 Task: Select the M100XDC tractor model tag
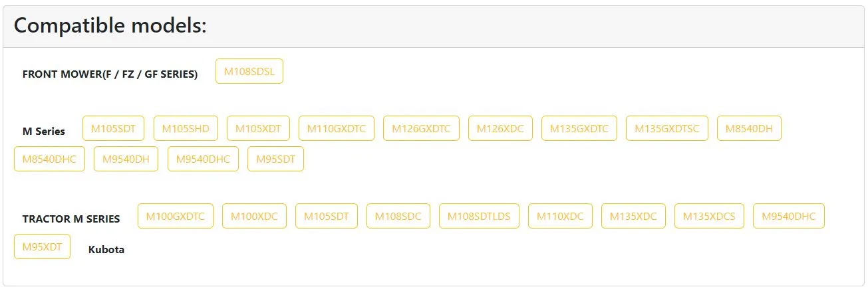[254, 216]
